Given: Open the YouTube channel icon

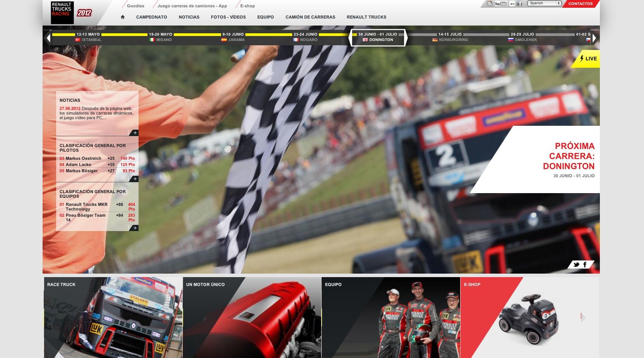Looking at the screenshot, I should tap(500, 3).
